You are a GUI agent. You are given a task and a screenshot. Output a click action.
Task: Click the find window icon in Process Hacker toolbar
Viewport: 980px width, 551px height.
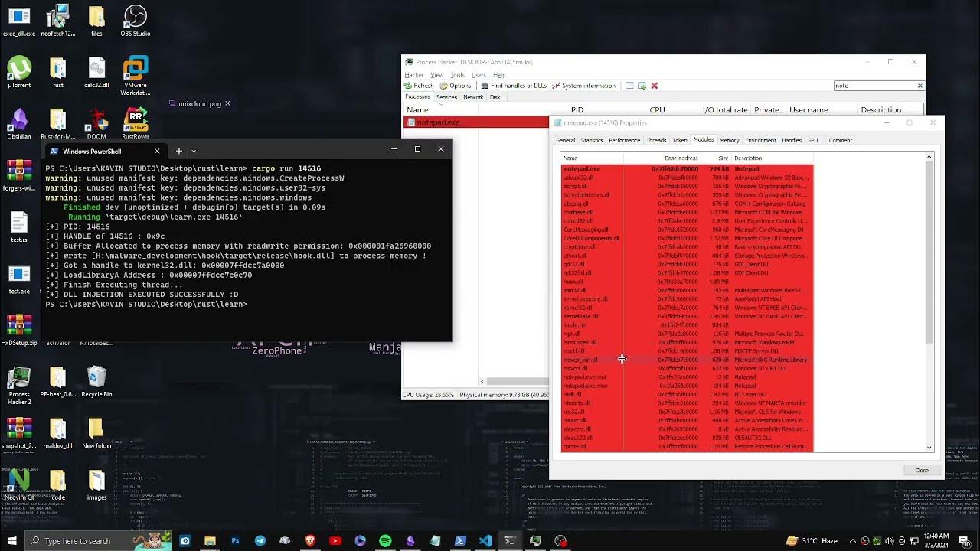629,86
